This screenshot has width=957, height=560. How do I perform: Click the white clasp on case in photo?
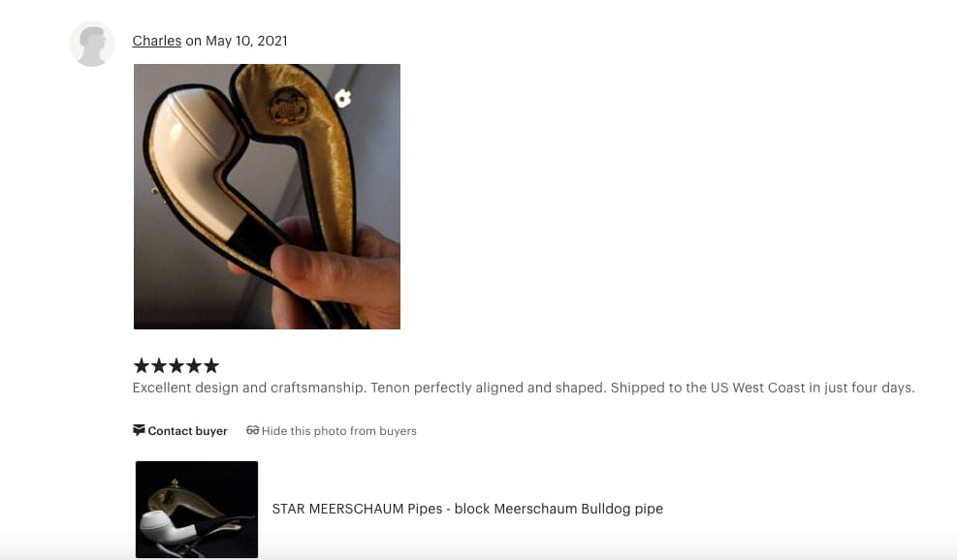[x=343, y=98]
